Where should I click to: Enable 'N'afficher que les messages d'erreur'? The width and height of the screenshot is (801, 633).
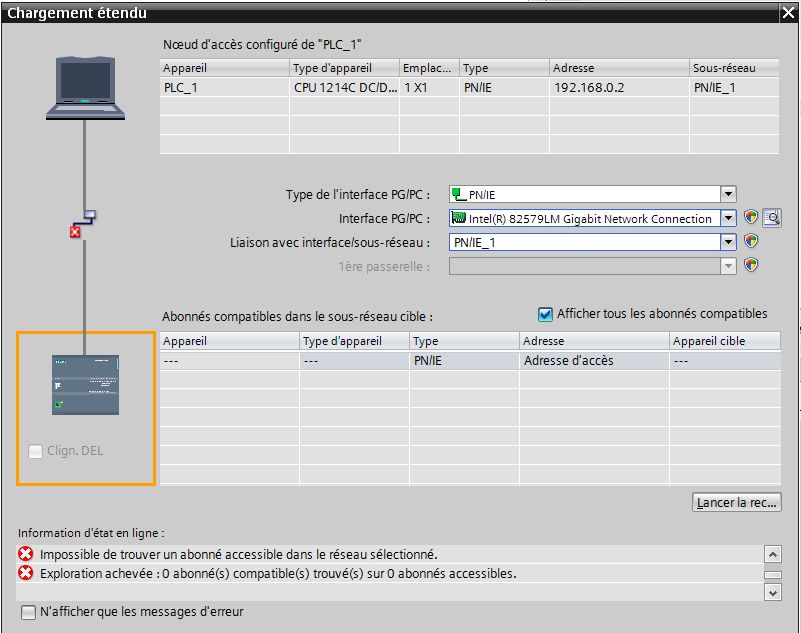[28, 612]
